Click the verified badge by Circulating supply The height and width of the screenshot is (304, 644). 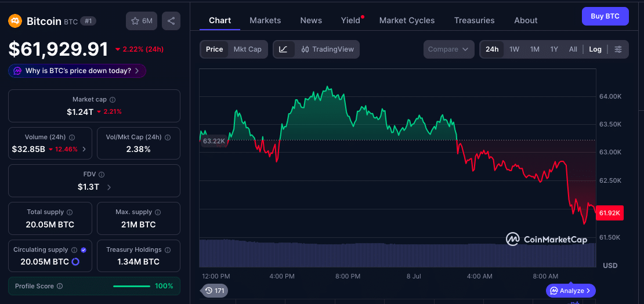click(84, 250)
